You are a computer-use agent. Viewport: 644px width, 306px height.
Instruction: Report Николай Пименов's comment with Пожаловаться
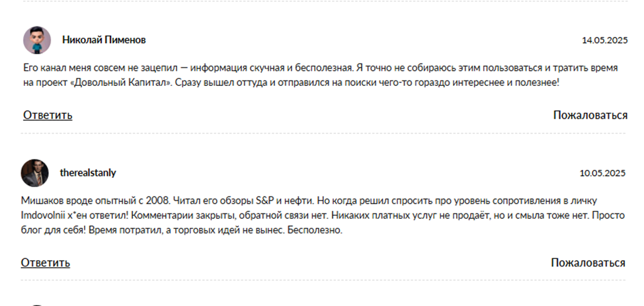pyautogui.click(x=590, y=116)
